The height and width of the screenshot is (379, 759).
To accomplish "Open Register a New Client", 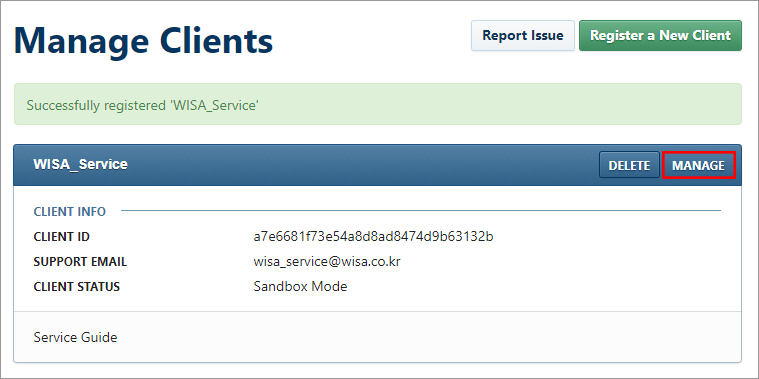I will pos(660,35).
